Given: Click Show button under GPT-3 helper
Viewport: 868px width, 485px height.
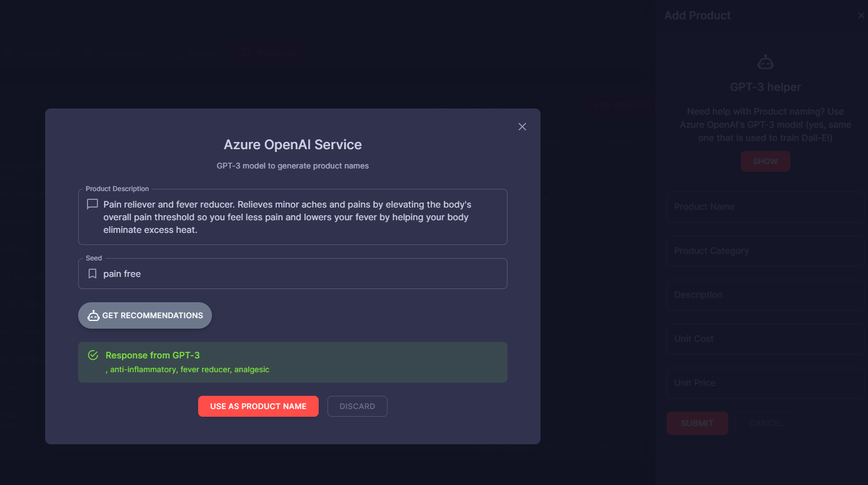Looking at the screenshot, I should pos(765,161).
